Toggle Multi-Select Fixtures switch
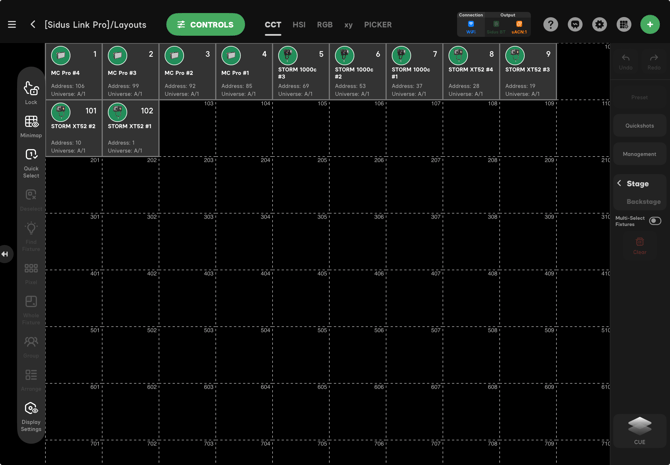Viewport: 670px width, 465px height. pyautogui.click(x=654, y=221)
